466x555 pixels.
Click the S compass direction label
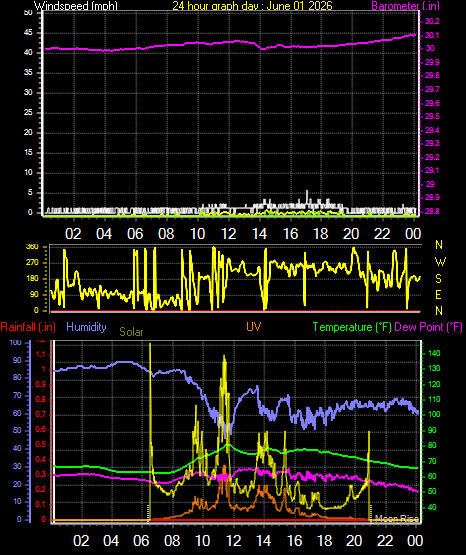(x=438, y=279)
